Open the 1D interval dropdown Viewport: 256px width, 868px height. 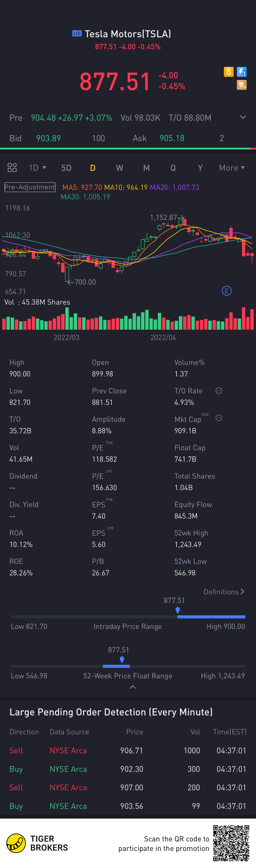[38, 168]
